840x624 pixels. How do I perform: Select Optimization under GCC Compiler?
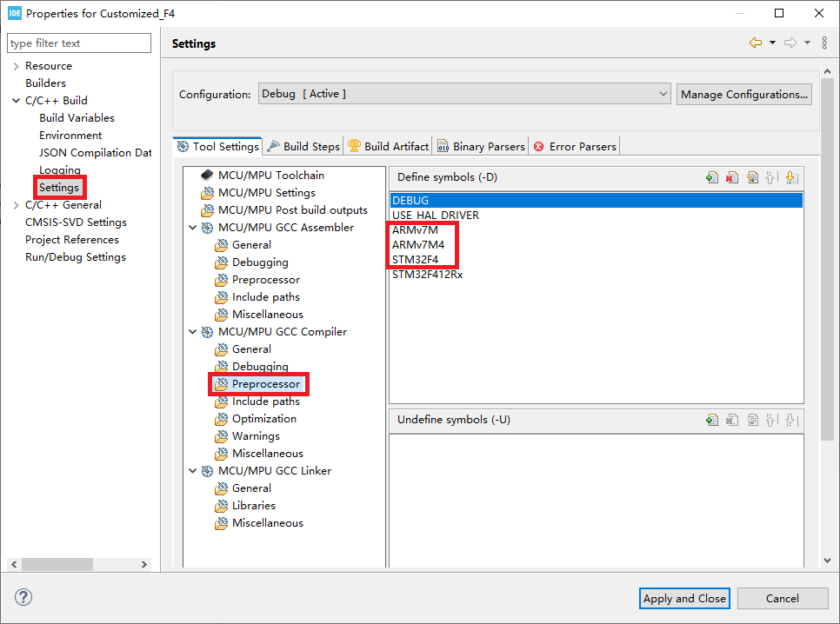click(x=263, y=419)
